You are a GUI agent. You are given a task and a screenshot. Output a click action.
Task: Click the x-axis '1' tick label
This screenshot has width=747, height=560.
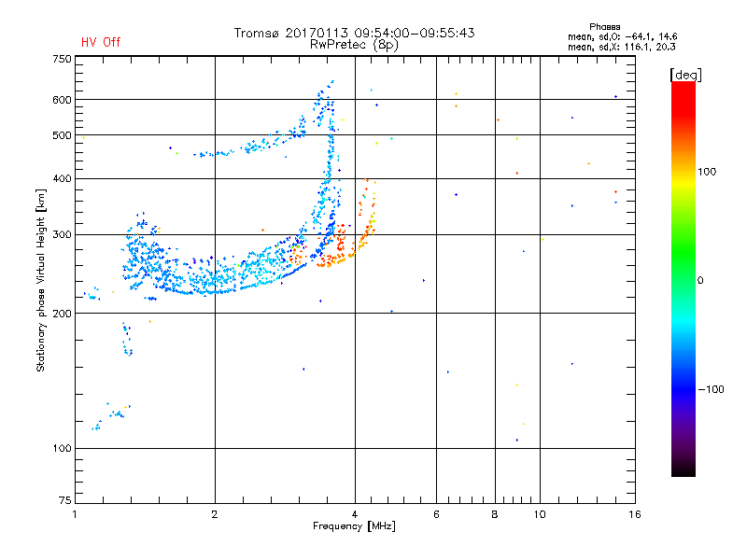pos(75,514)
